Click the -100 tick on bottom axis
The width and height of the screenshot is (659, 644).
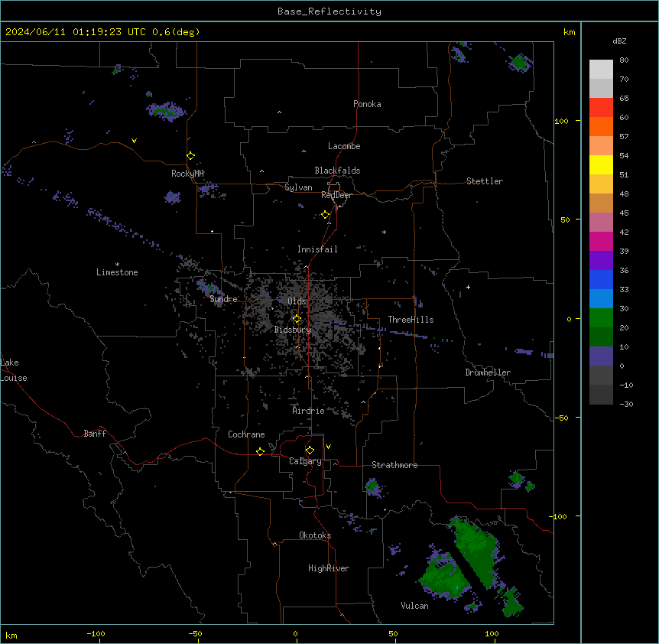click(x=96, y=633)
